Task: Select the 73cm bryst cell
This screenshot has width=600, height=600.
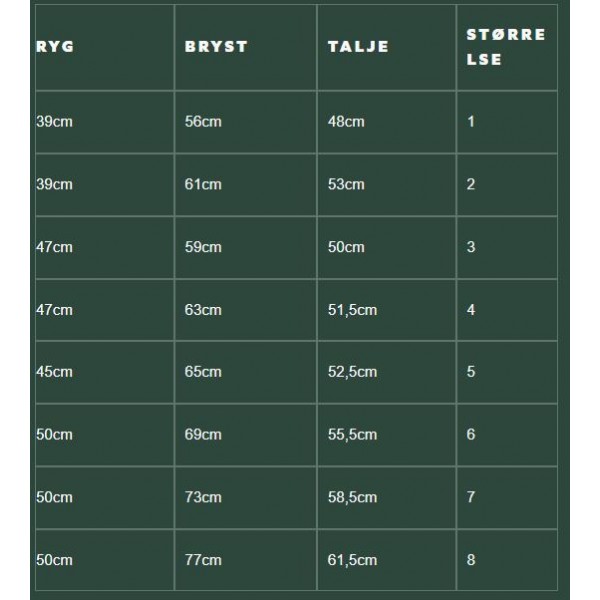Action: tap(203, 497)
